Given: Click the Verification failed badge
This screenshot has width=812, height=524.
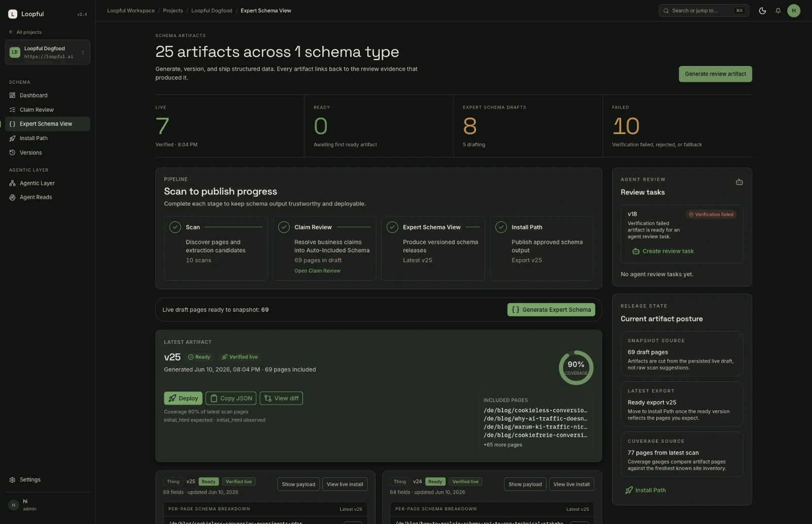Looking at the screenshot, I should (711, 215).
